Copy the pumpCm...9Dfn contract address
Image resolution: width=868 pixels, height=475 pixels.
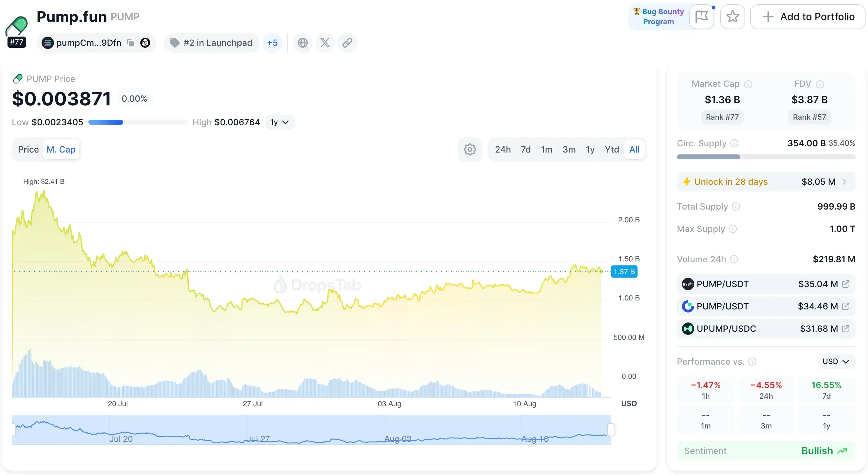click(x=130, y=43)
